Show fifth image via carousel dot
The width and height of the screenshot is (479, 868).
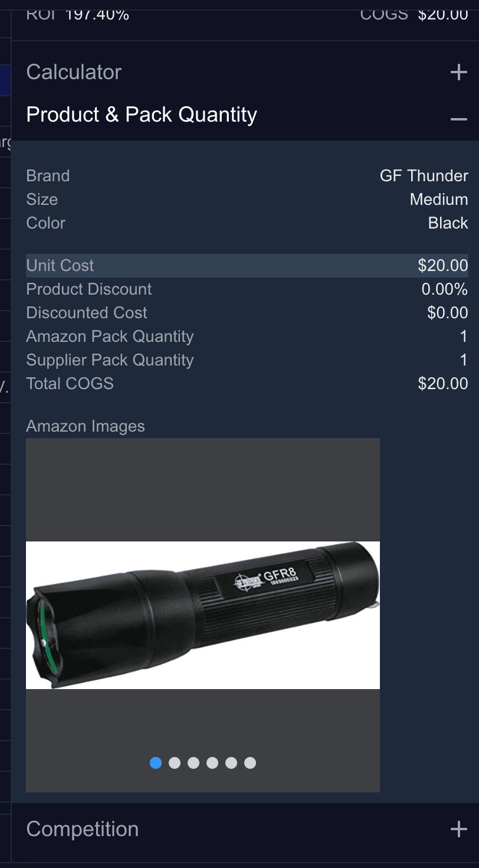[x=231, y=763]
